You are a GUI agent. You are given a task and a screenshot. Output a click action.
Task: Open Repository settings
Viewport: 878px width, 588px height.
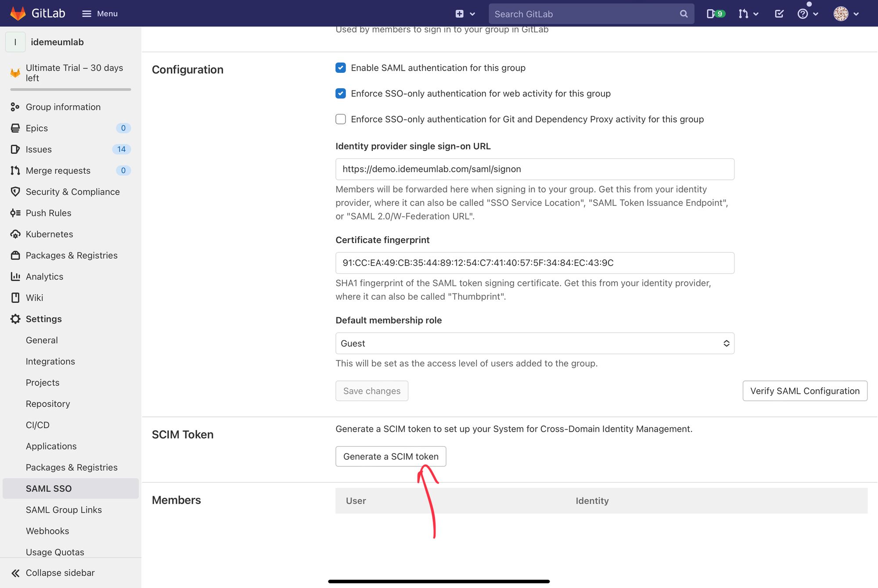click(x=48, y=404)
